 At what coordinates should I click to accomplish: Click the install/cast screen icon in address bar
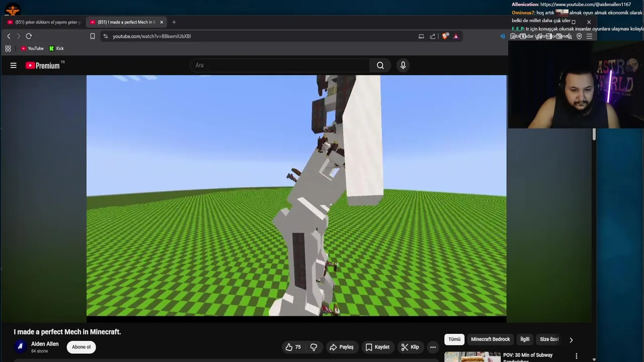pos(421,36)
